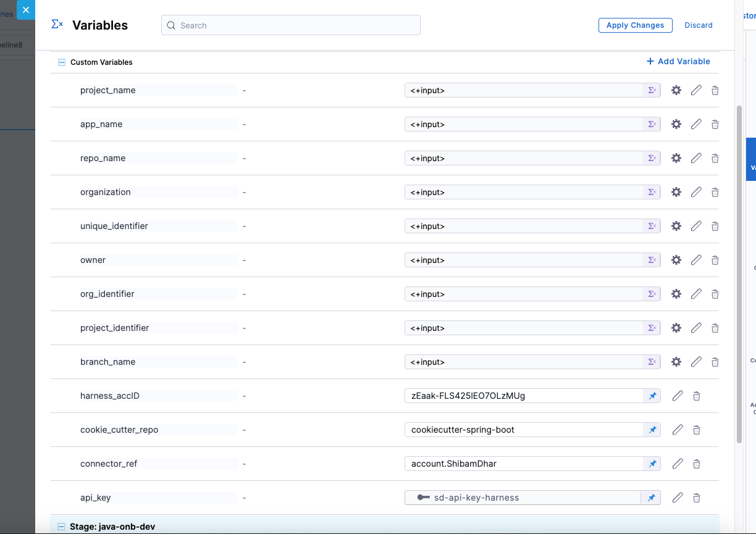Click the Variables search field
Screen dimensions: 756x534
[x=290, y=25]
